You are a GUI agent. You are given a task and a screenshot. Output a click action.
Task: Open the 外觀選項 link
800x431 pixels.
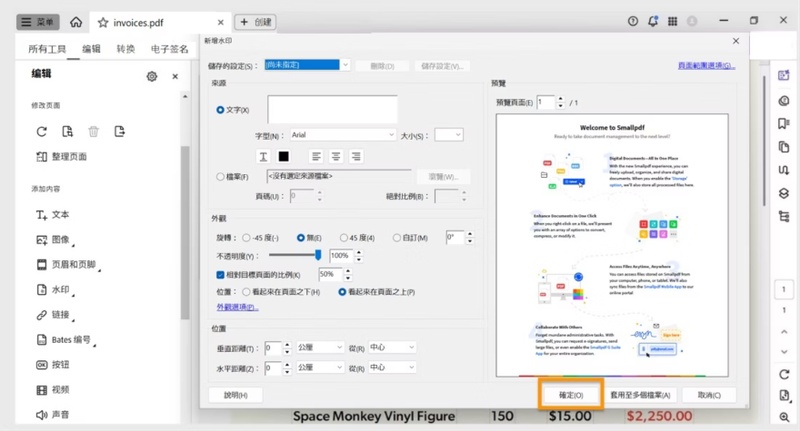[x=237, y=307]
